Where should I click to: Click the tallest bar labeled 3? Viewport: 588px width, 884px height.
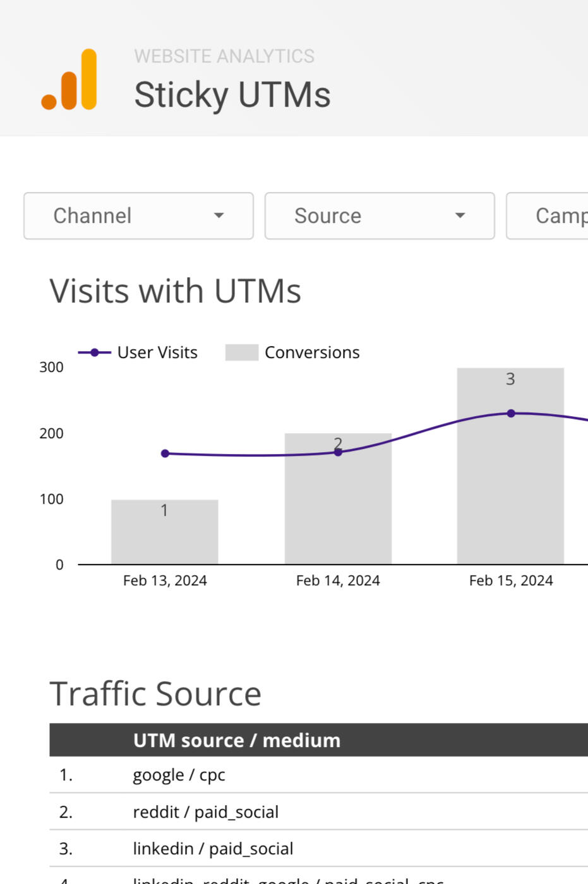pos(510,480)
